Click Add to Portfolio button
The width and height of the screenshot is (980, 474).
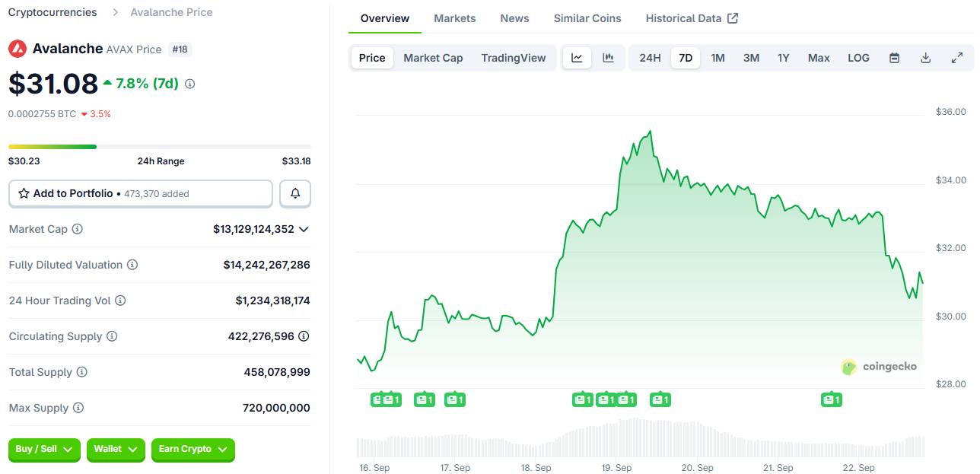click(141, 194)
